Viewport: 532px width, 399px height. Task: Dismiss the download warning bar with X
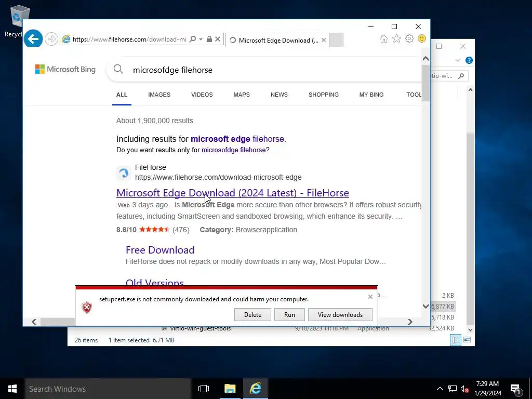click(x=370, y=297)
